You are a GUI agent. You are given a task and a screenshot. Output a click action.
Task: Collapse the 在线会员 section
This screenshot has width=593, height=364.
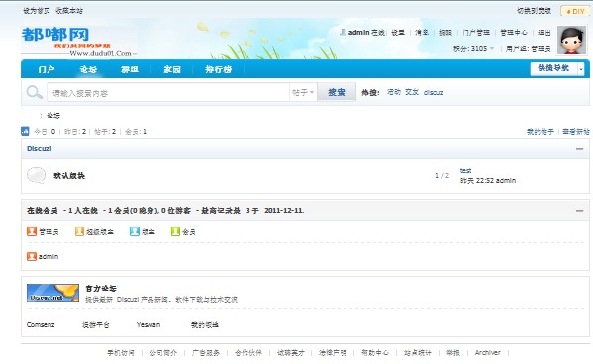579,211
